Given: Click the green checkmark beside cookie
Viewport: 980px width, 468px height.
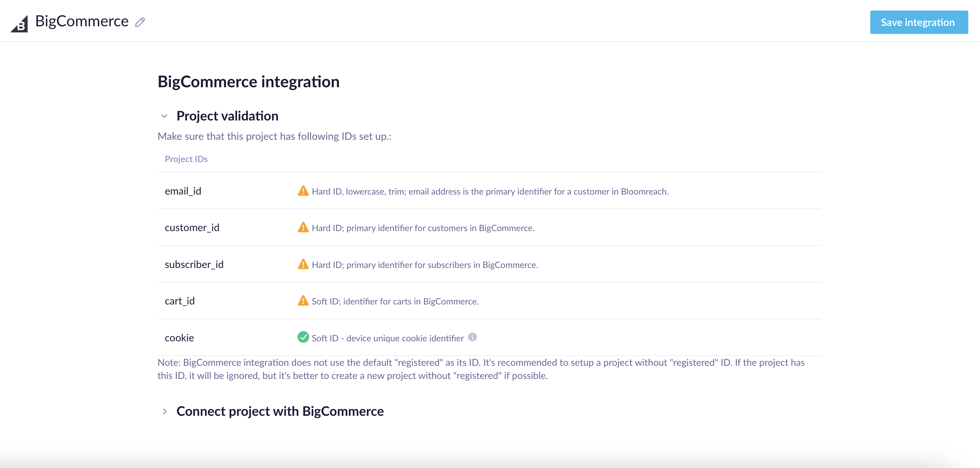Looking at the screenshot, I should point(303,337).
